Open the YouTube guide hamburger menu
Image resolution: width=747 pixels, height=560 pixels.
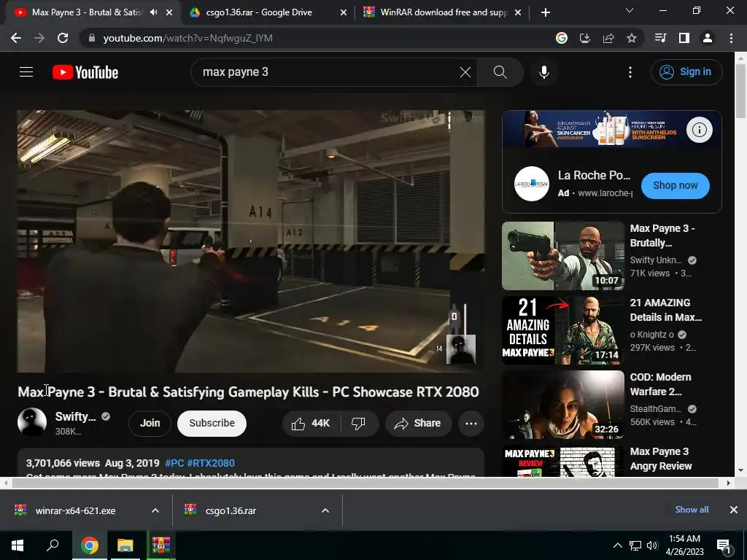coord(26,72)
